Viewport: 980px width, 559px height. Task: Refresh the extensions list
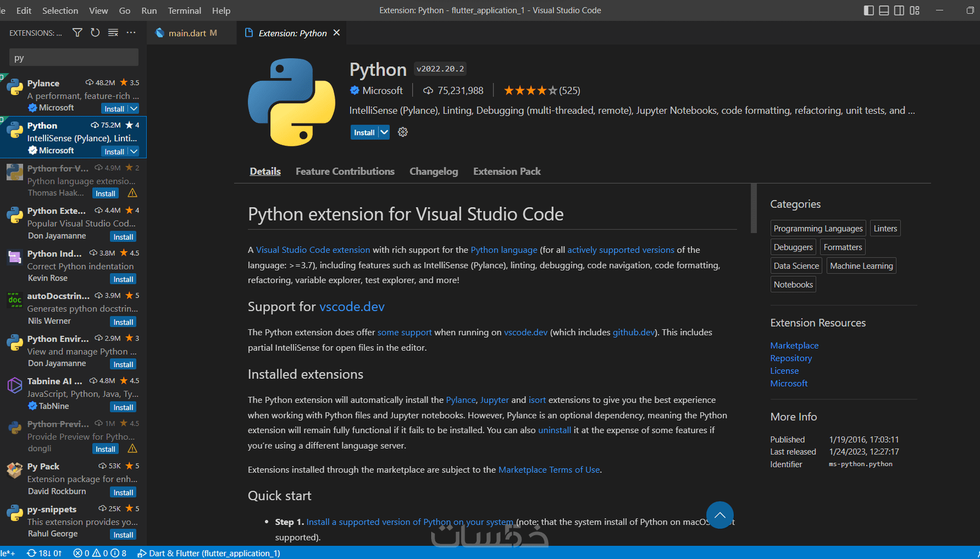pos(95,33)
